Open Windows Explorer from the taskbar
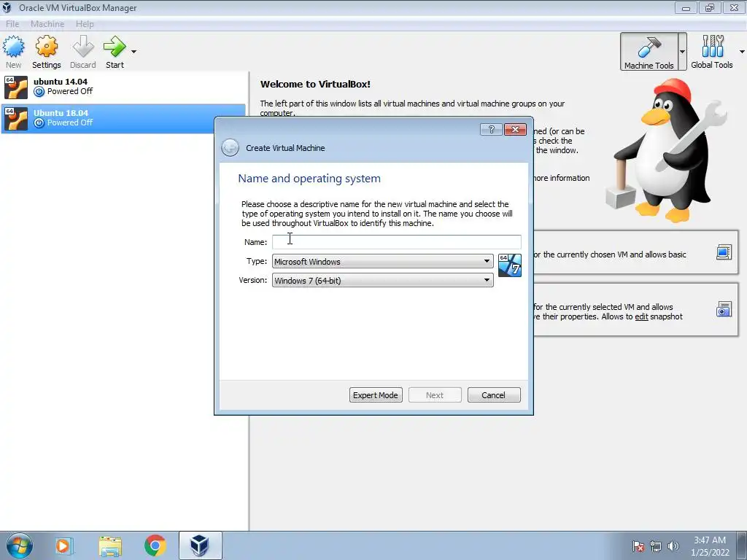 pyautogui.click(x=110, y=546)
